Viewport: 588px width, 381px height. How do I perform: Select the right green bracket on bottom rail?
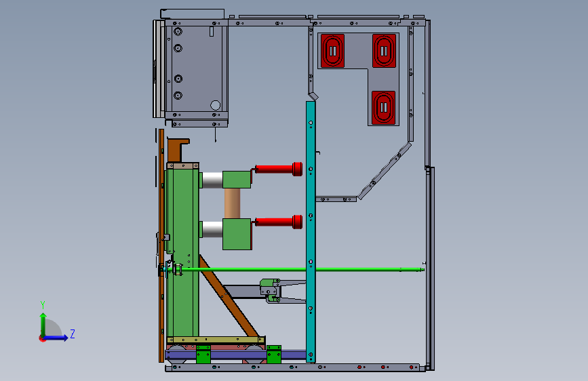point(274,355)
